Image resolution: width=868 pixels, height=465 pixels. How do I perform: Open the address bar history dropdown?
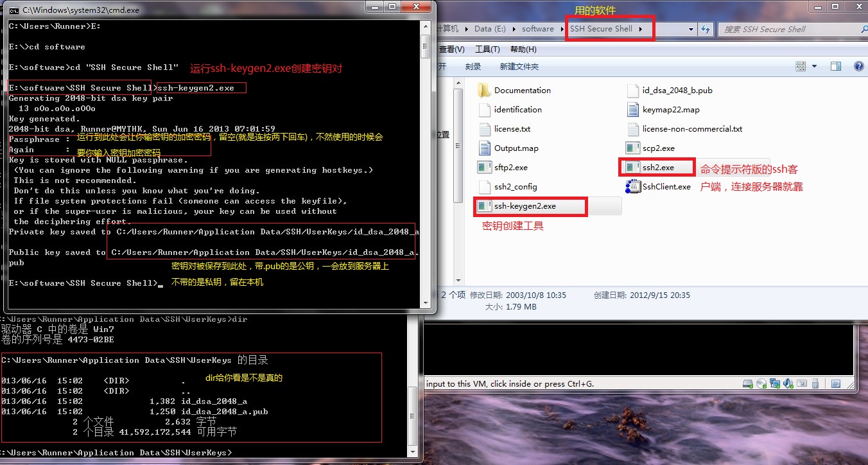[691, 28]
